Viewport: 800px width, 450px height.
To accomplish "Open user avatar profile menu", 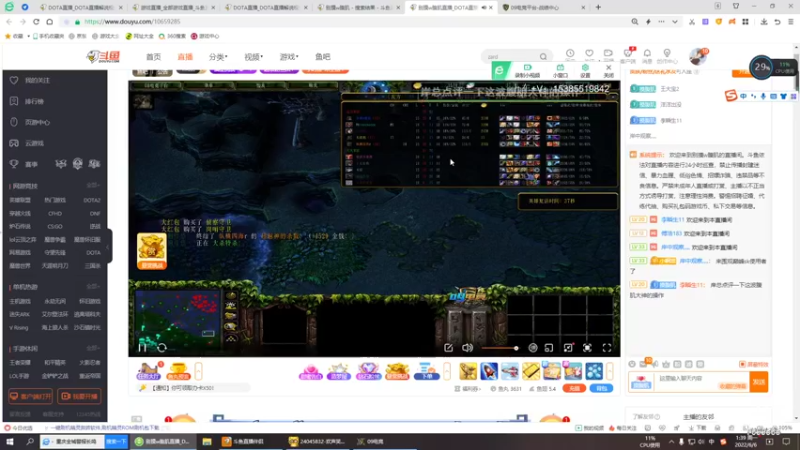I will pyautogui.click(x=697, y=57).
